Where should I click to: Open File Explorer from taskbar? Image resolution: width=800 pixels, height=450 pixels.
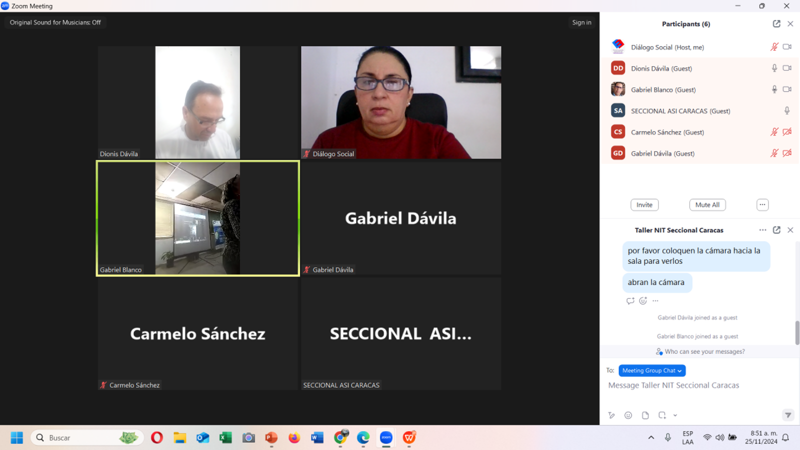click(180, 438)
